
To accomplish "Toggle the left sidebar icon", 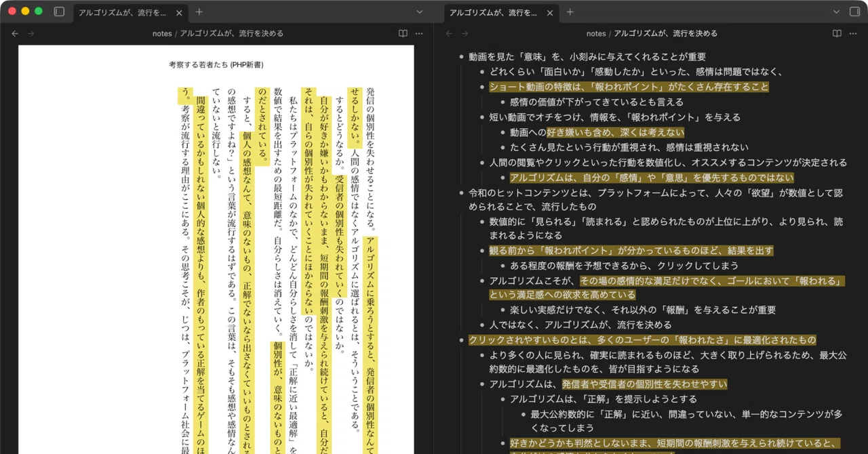I will pyautogui.click(x=59, y=12).
